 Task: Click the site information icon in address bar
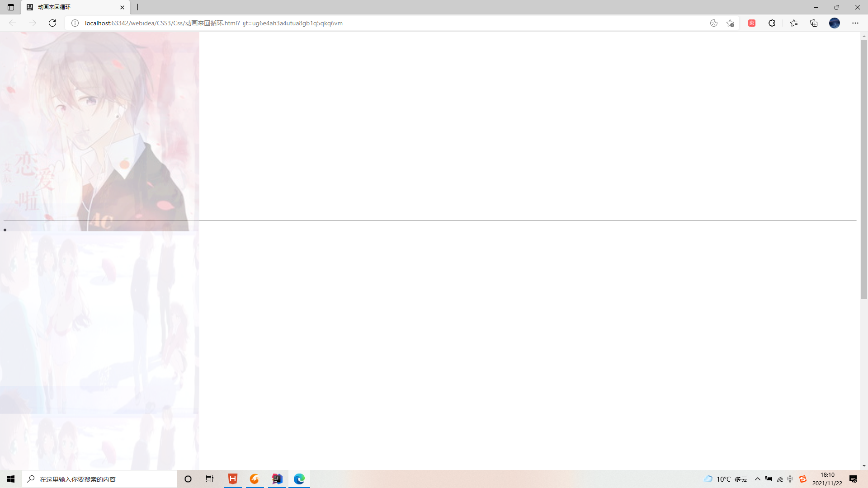point(75,23)
